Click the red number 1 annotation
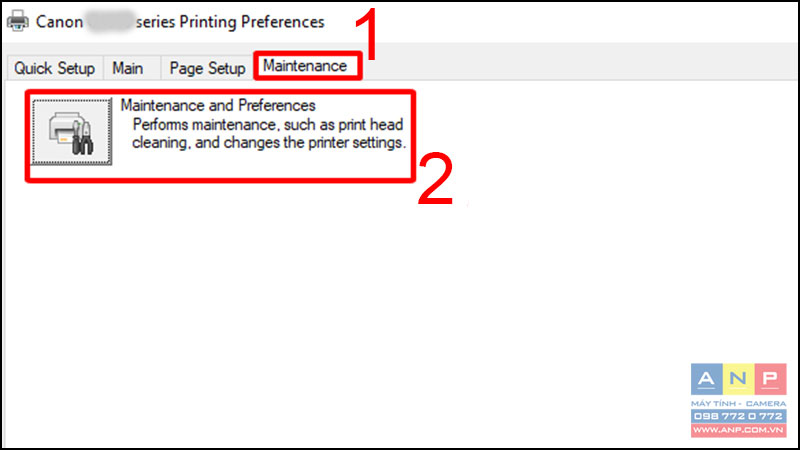The height and width of the screenshot is (450, 800). 366,34
